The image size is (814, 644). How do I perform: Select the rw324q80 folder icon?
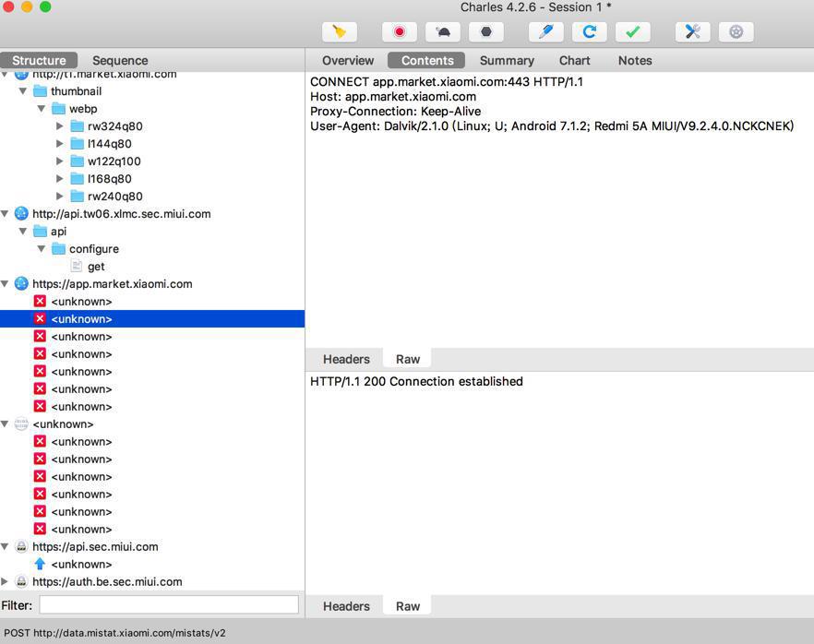78,126
